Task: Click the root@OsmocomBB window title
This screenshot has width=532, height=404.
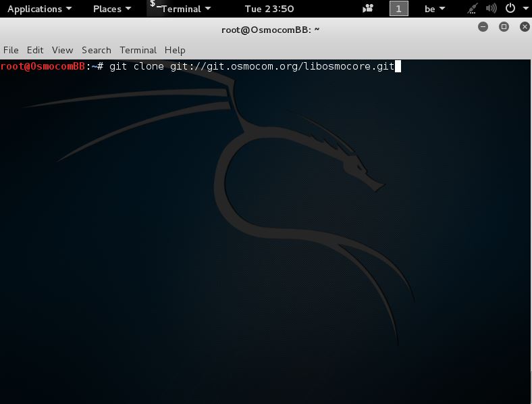Action: click(271, 30)
